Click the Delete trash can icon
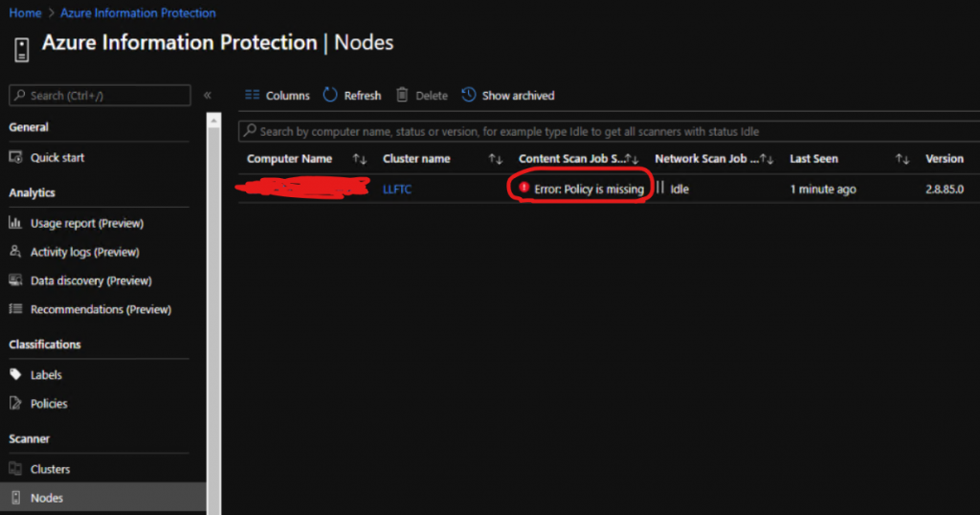Image resolution: width=980 pixels, height=515 pixels. pyautogui.click(x=402, y=95)
